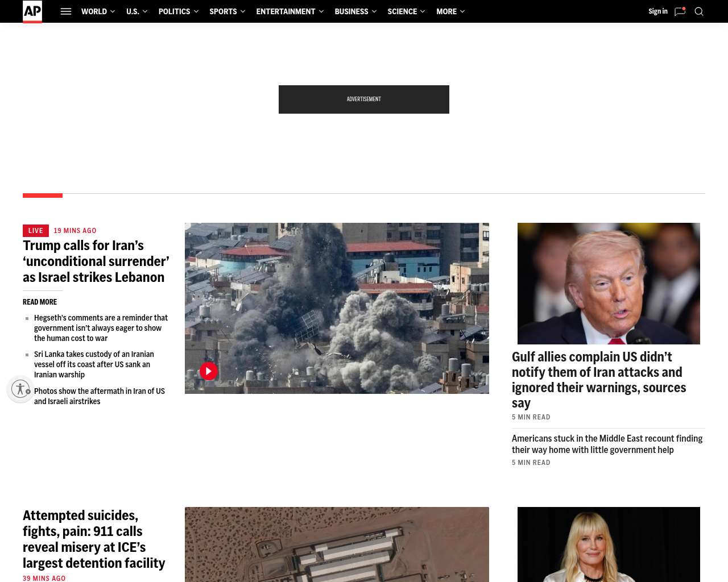The image size is (728, 582).
Task: Expand the Politics section dropdown
Action: tap(196, 11)
